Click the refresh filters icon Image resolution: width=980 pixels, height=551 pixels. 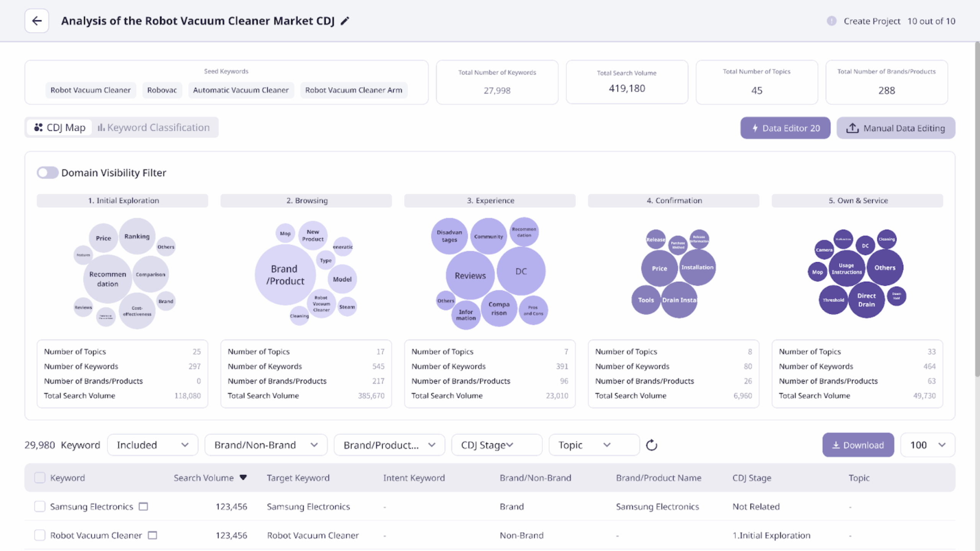[x=652, y=445]
